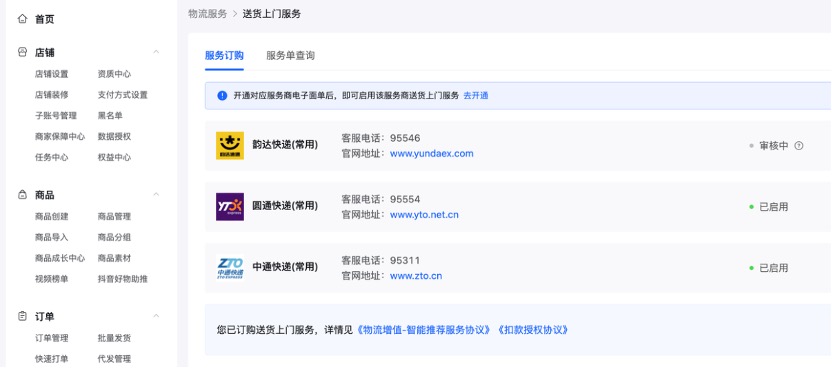The height and width of the screenshot is (368, 832).
Task: Open 快速打单 in the sidebar
Action: pos(51,359)
